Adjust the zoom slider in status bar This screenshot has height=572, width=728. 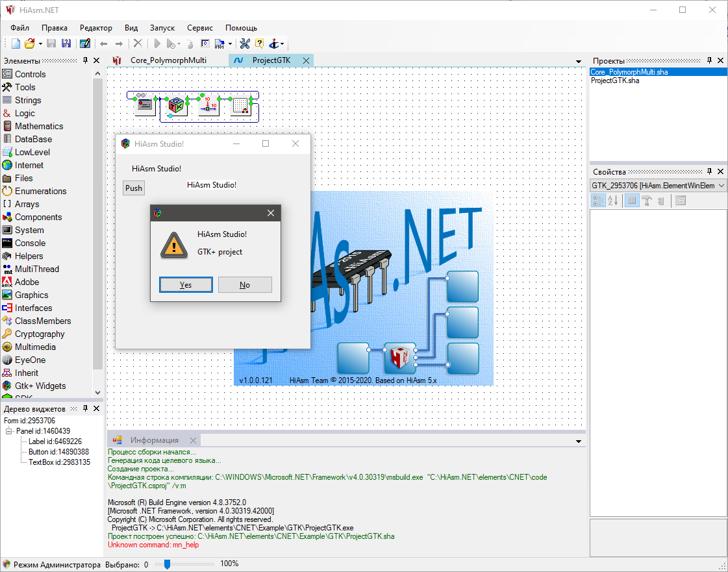tap(167, 564)
